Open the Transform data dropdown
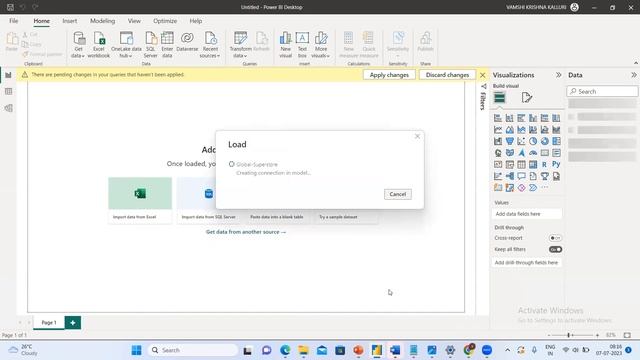Viewport: 640px width, 360px height. (240, 45)
